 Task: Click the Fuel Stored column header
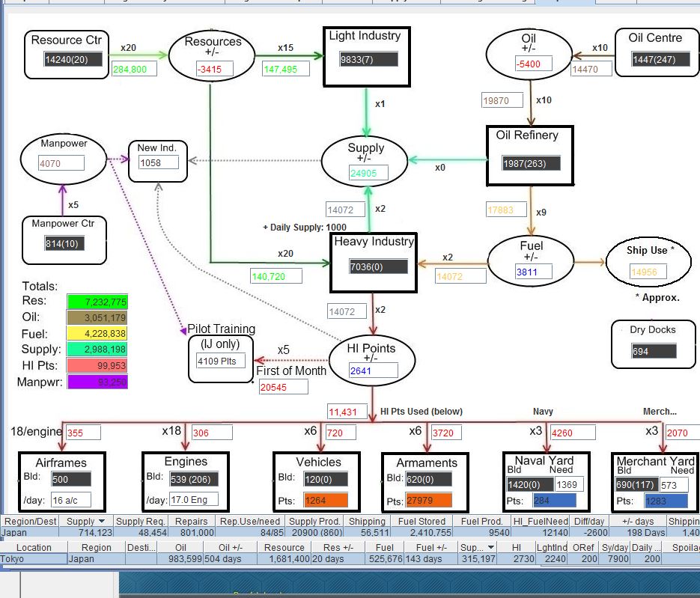421,521
